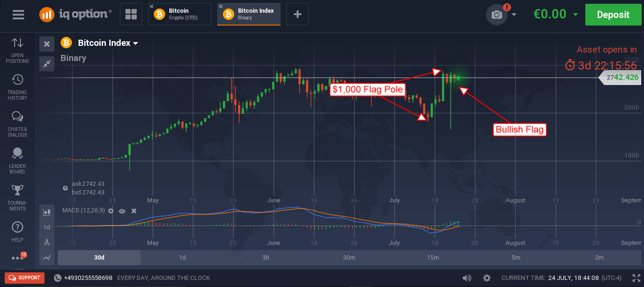Toggle MACD indicator visibility

[x=122, y=210]
